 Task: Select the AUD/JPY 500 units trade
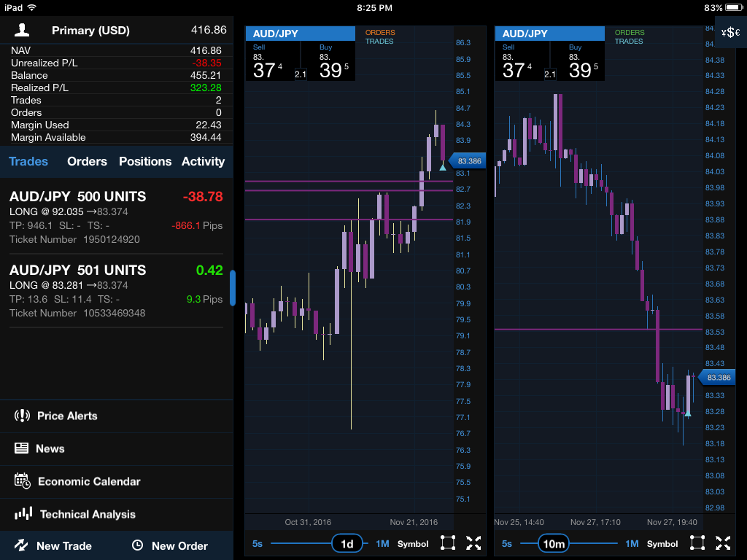click(116, 217)
